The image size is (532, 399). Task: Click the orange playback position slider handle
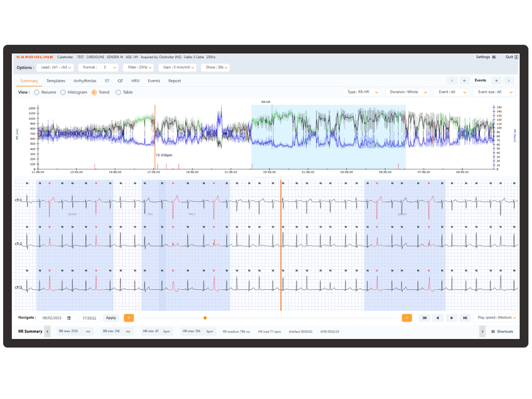(x=205, y=318)
